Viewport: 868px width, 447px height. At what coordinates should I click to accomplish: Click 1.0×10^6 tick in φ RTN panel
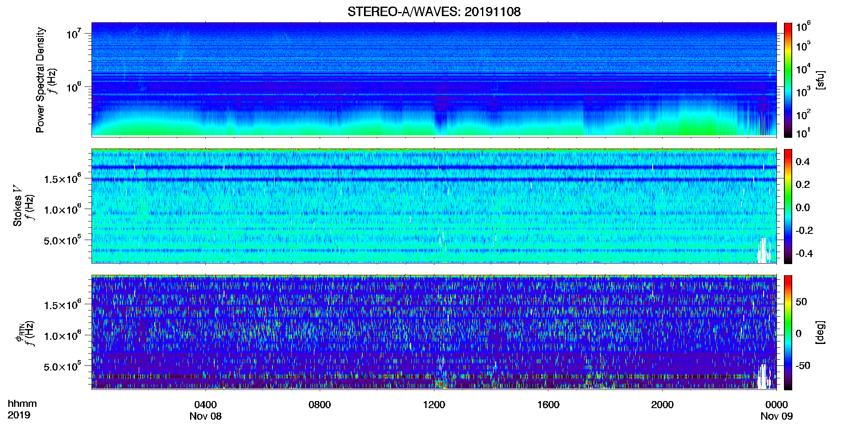[63, 336]
